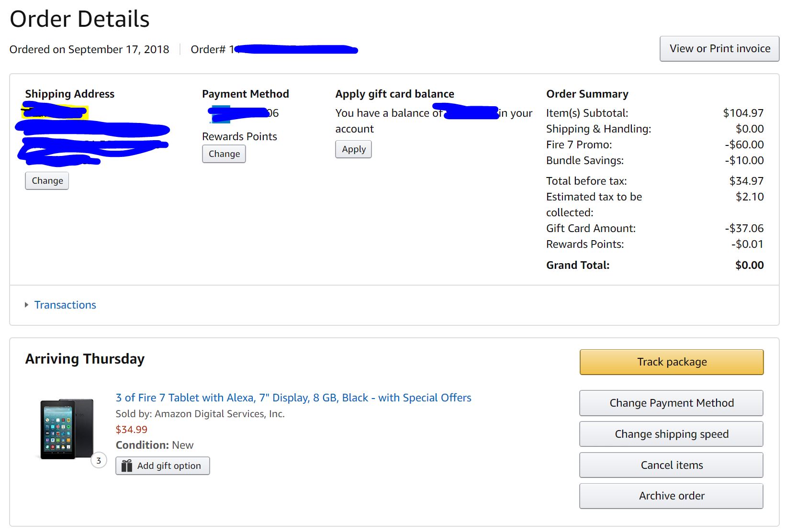
Task: Archive this order
Action: pyautogui.click(x=671, y=496)
